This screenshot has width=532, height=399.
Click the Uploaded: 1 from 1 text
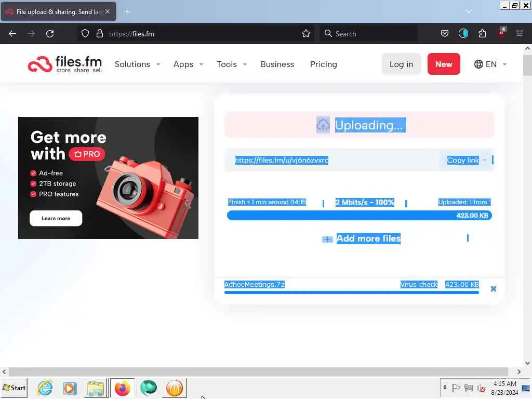pos(464,202)
